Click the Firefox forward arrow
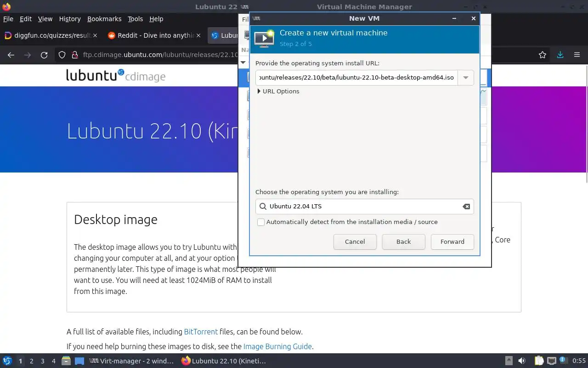Image resolution: width=588 pixels, height=368 pixels. [x=28, y=55]
